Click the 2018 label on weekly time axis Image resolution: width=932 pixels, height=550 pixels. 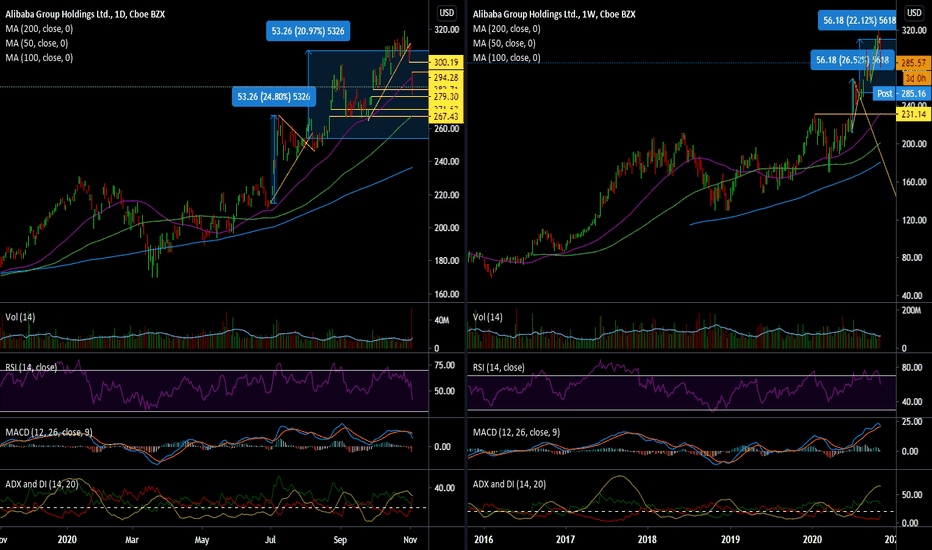point(647,539)
